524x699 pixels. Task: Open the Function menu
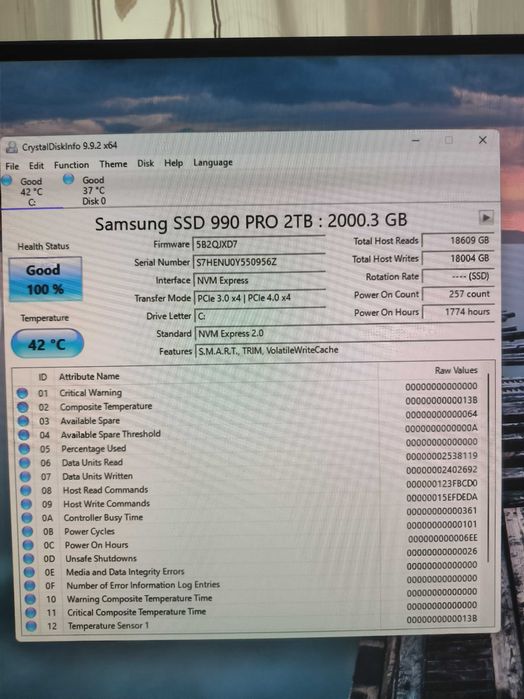[x=71, y=164]
